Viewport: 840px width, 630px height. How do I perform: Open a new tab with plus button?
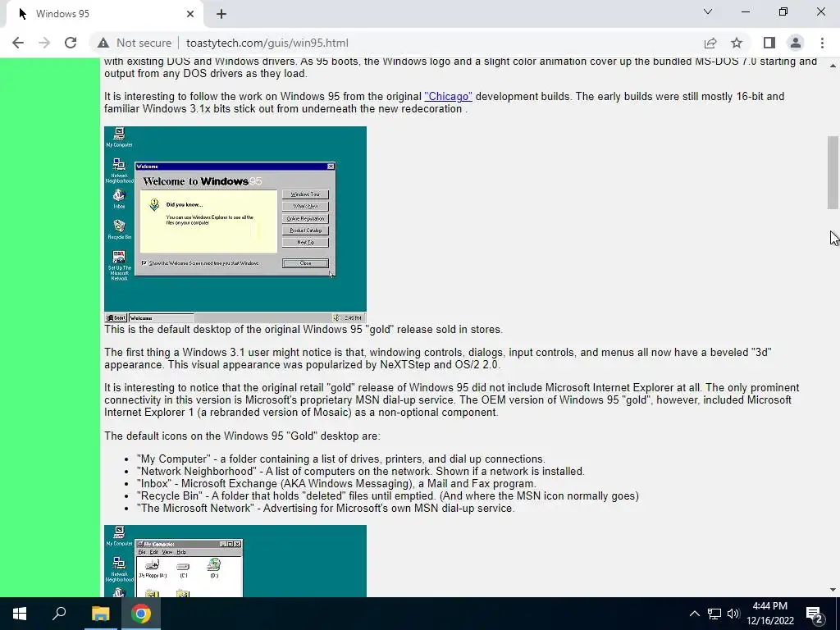221,14
